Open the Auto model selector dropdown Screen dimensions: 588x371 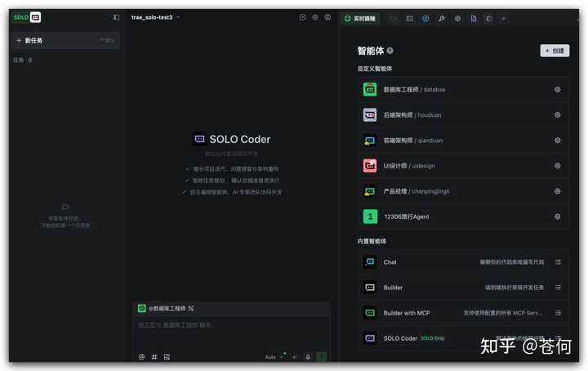274,357
